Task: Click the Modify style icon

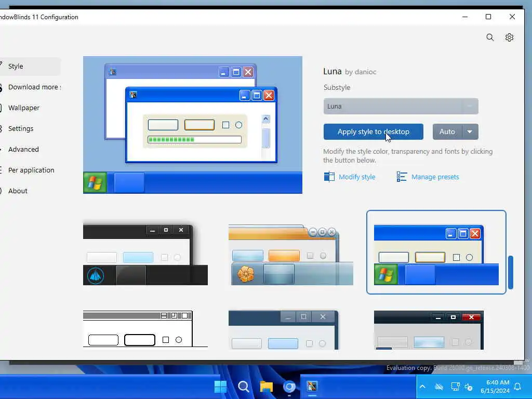Action: coord(329,177)
